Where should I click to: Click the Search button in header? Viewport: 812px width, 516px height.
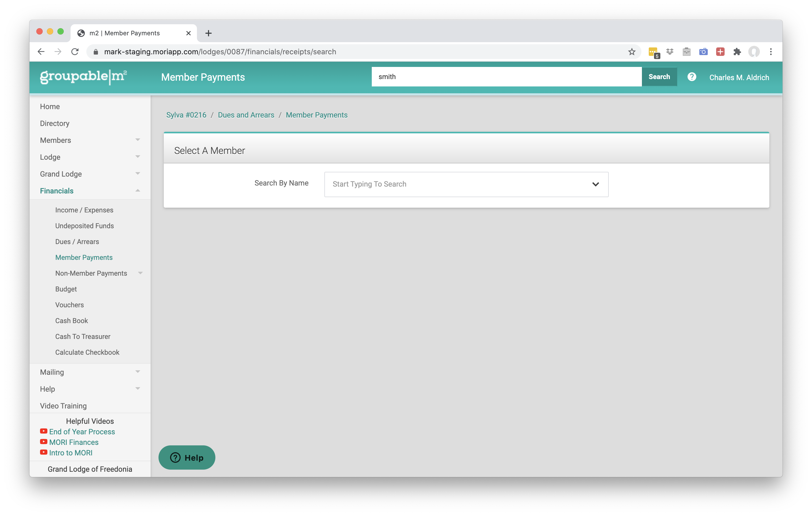[x=659, y=77]
